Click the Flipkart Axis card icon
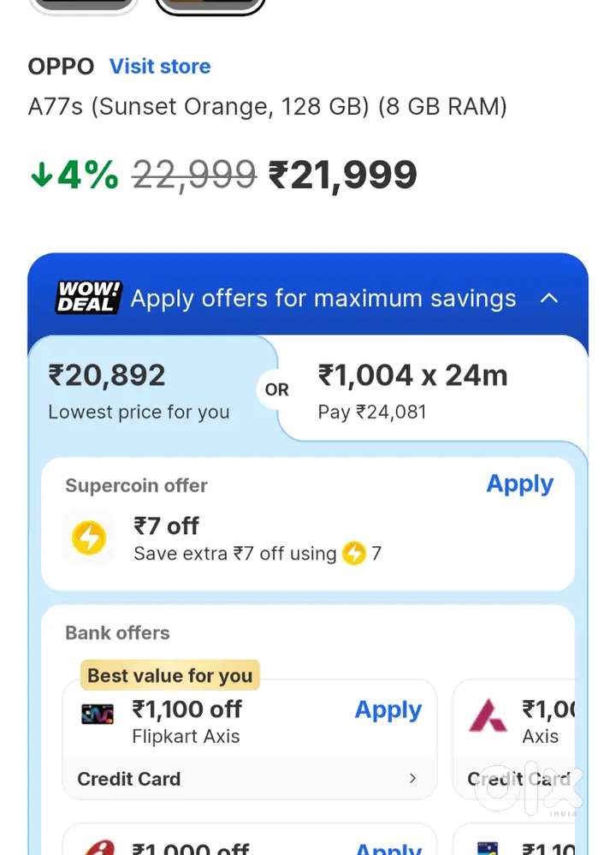This screenshot has width=616, height=855. [x=98, y=714]
